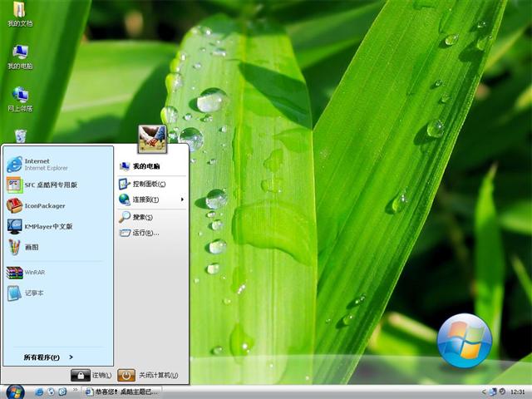Select the 我的电脑 icon on the desktop
The width and height of the screenshot is (532, 399).
20,57
